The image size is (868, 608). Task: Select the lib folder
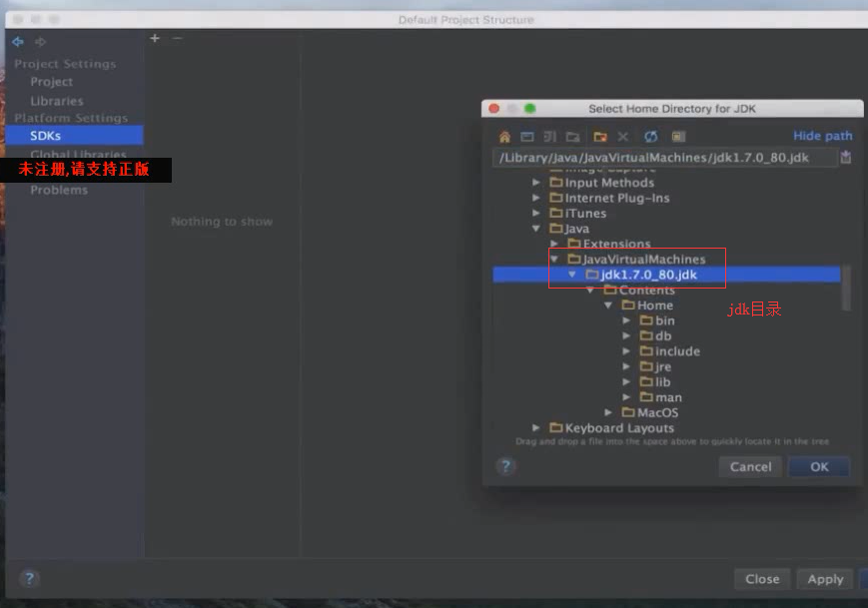pos(663,382)
